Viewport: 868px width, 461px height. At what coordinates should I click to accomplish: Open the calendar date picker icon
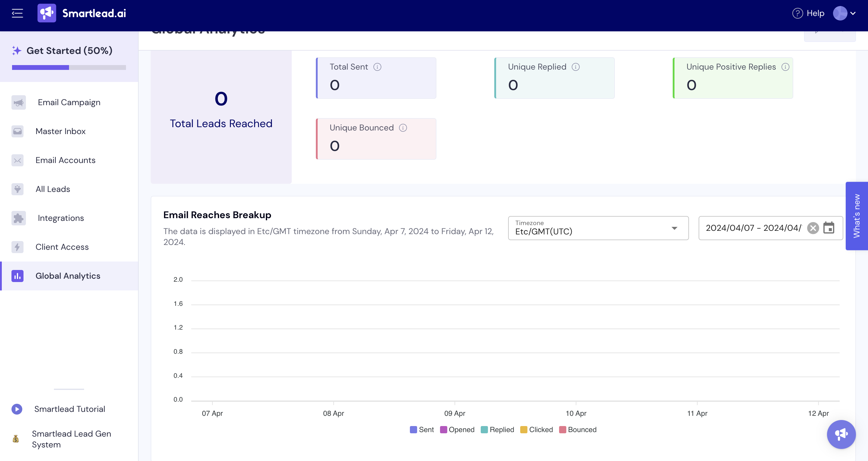tap(829, 228)
